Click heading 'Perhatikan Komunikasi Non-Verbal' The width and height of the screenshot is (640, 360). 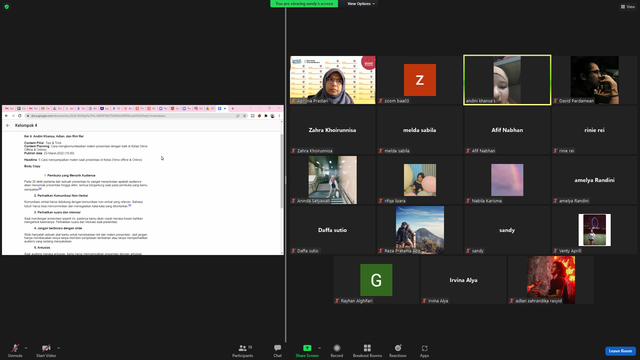click(62, 196)
